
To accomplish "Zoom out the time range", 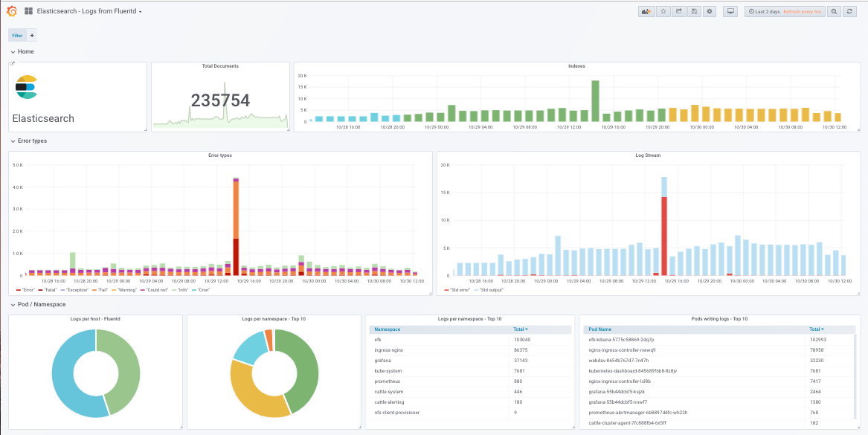I will (x=835, y=11).
